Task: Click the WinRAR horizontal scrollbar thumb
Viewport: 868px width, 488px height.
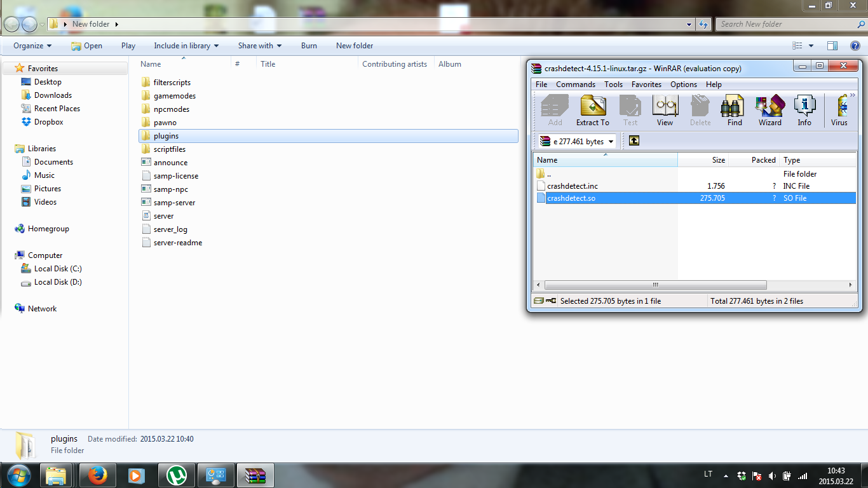Action: click(656, 285)
